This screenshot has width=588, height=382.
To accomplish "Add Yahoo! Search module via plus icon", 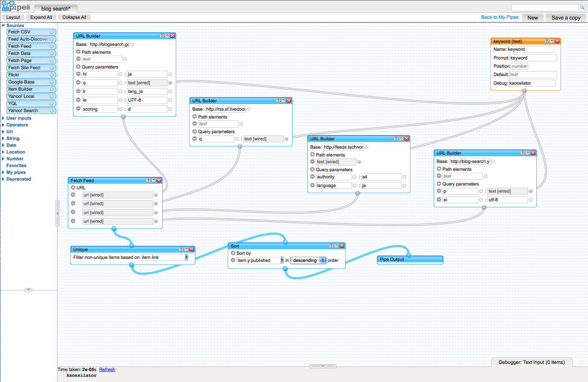I will tap(52, 111).
